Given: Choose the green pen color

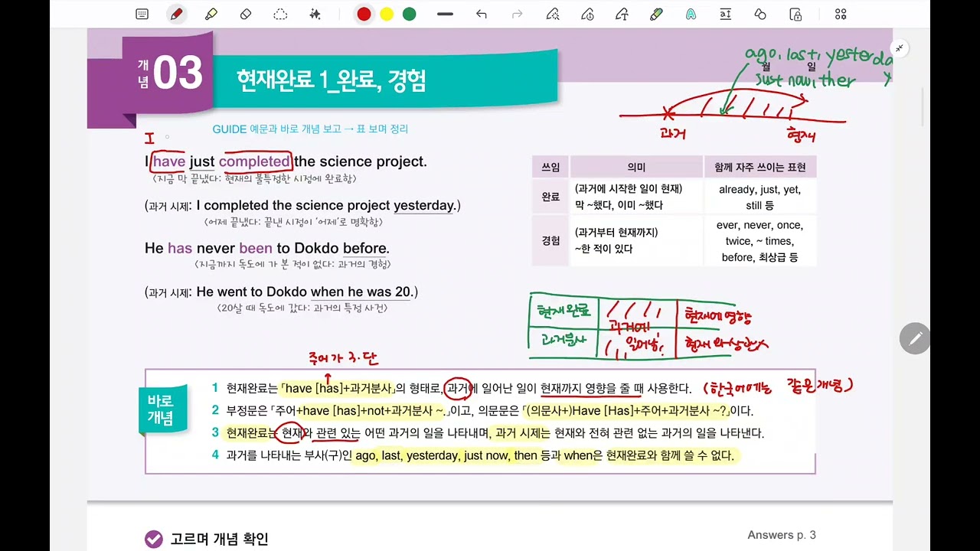Looking at the screenshot, I should pyautogui.click(x=410, y=14).
